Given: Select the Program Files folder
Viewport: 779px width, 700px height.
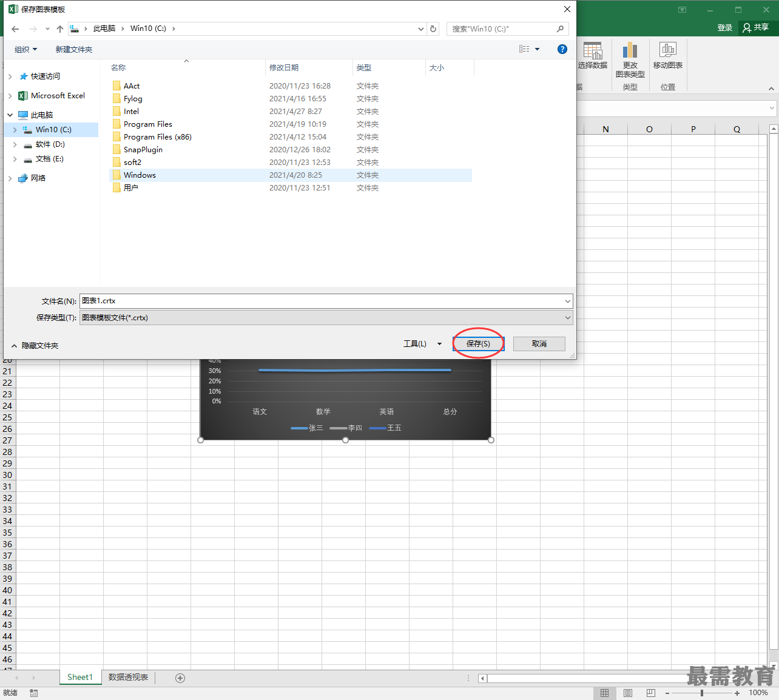Looking at the screenshot, I should coord(148,124).
